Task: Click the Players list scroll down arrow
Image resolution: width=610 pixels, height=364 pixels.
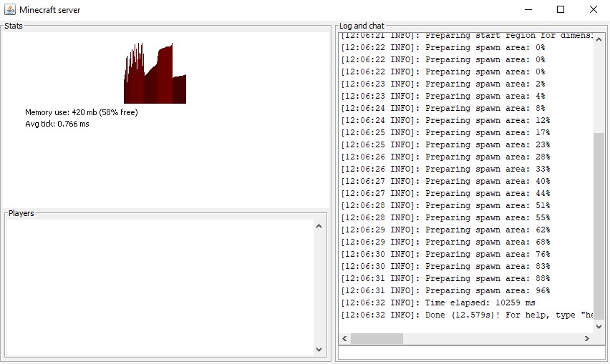Action: tap(319, 349)
